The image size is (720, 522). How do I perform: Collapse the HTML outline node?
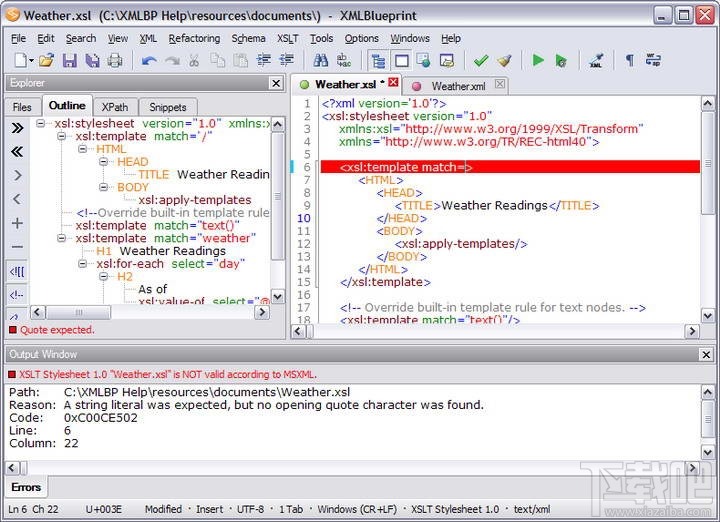(x=82, y=149)
